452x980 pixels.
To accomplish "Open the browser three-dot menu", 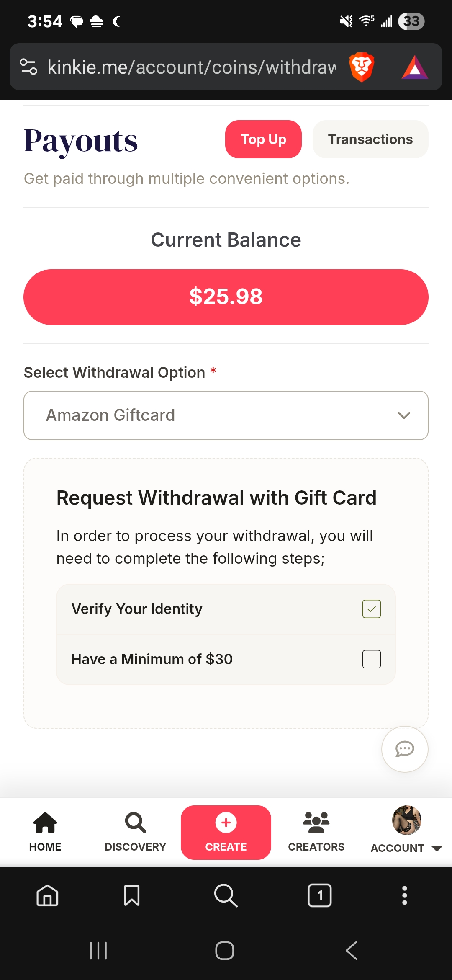I will tap(404, 895).
